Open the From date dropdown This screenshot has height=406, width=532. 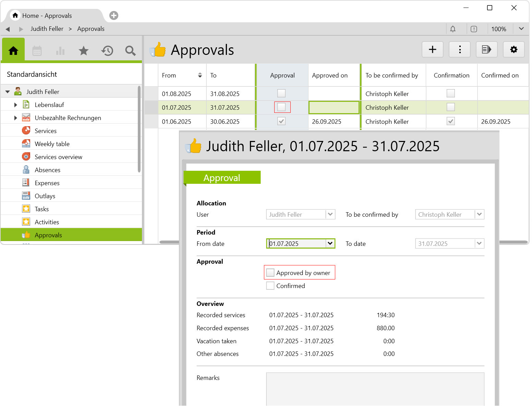coord(330,243)
